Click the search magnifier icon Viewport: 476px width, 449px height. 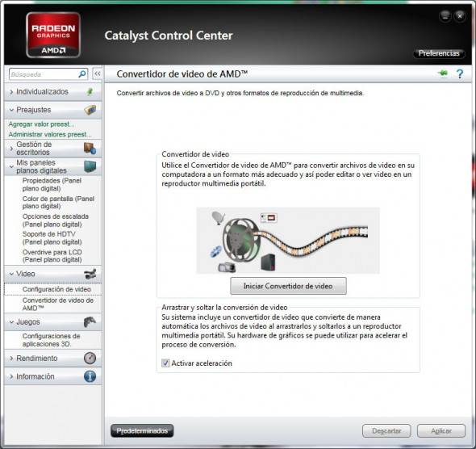click(x=82, y=74)
